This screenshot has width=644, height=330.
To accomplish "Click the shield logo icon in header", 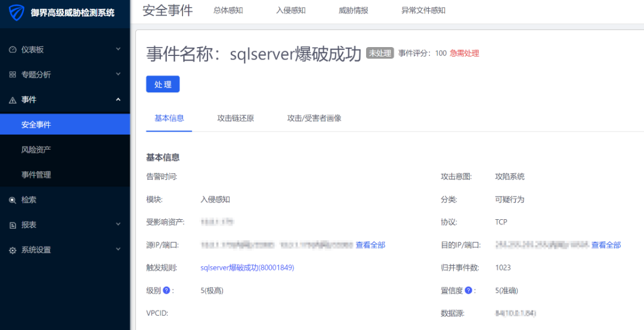I will (17, 12).
